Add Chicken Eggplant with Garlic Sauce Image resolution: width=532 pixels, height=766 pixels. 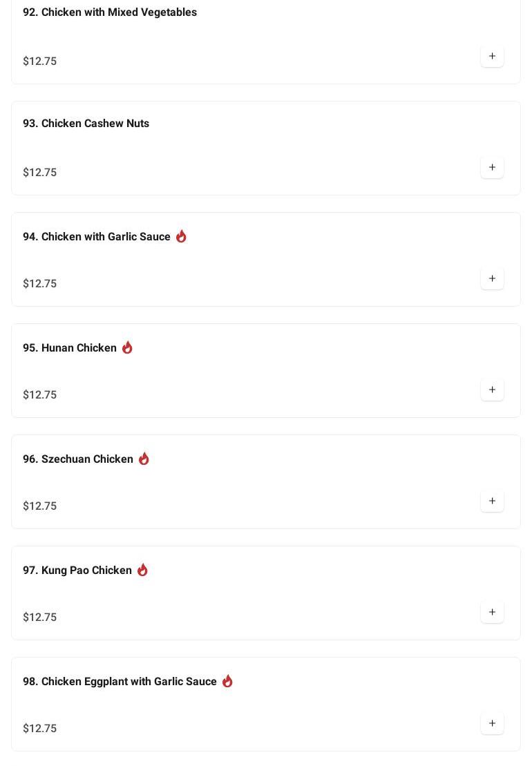[492, 723]
